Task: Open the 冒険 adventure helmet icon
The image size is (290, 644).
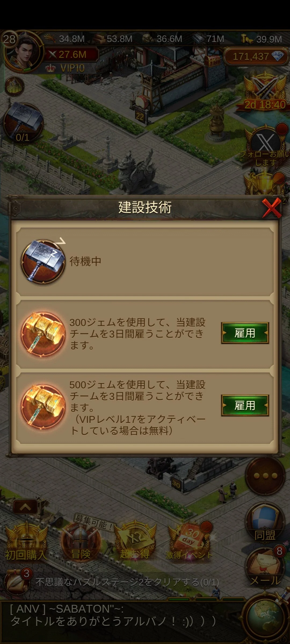Action: click(x=81, y=541)
